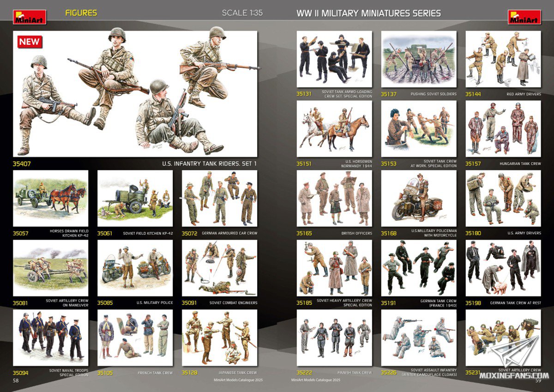This screenshot has width=554, height=392.
Task: Click product number 35198
Action: tap(473, 303)
